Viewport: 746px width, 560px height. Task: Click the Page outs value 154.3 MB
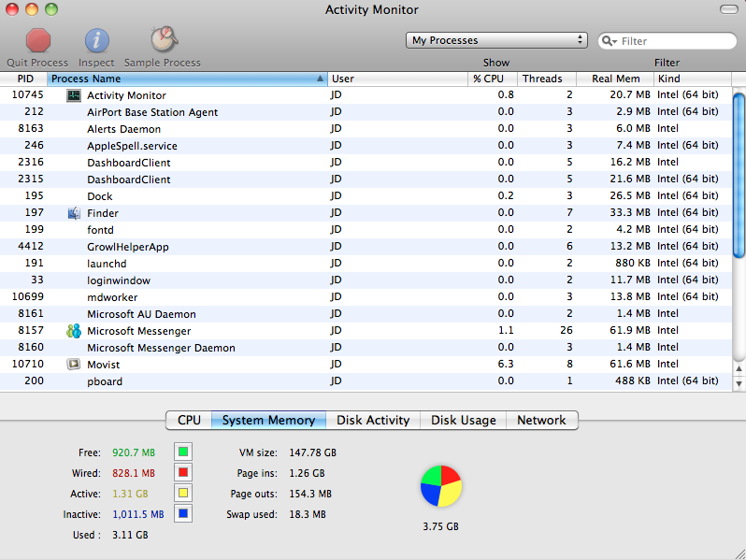(x=310, y=494)
